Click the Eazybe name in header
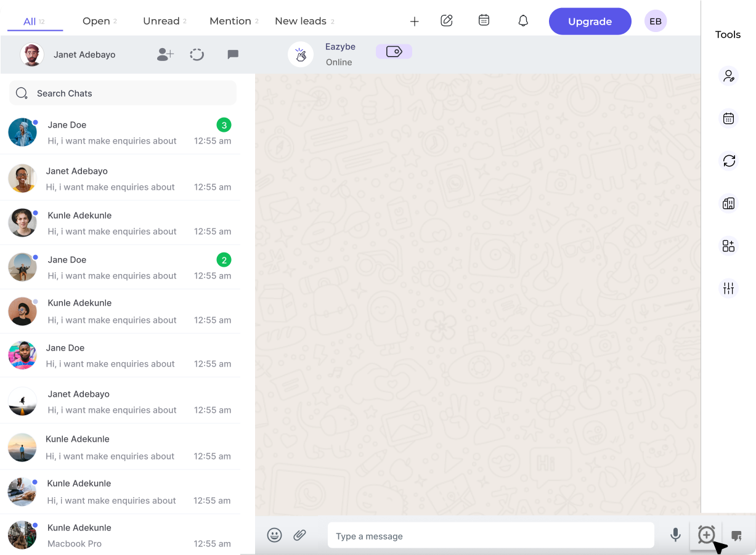Image resolution: width=756 pixels, height=555 pixels. 340,47
